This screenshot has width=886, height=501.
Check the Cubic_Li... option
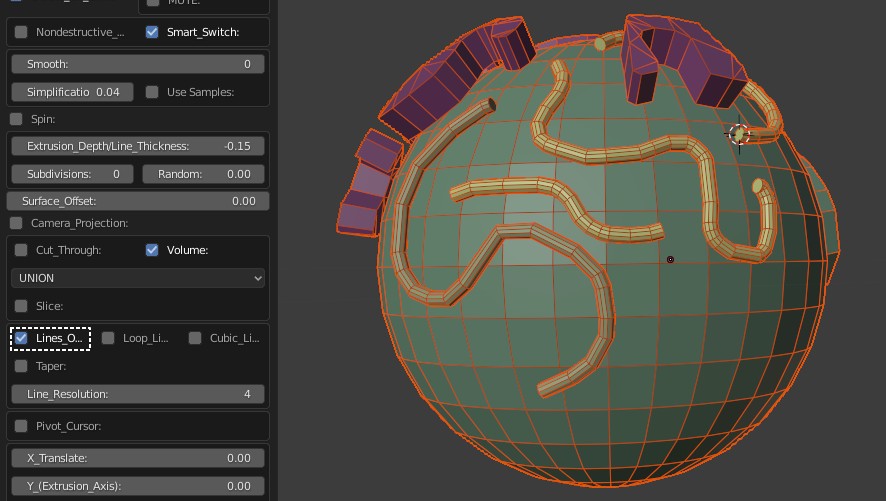195,338
